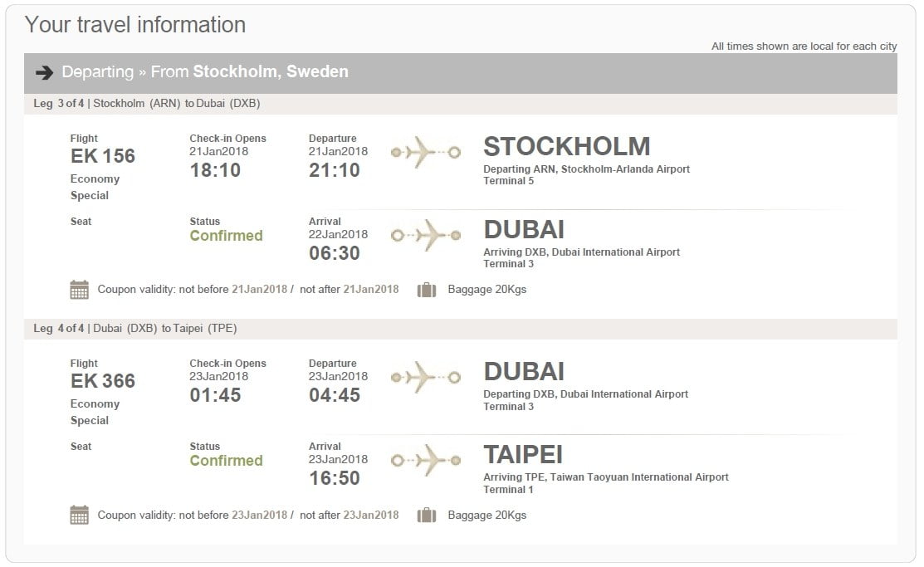Click flight number EK 156
Image resolution: width=924 pixels, height=567 pixels.
coord(103,156)
